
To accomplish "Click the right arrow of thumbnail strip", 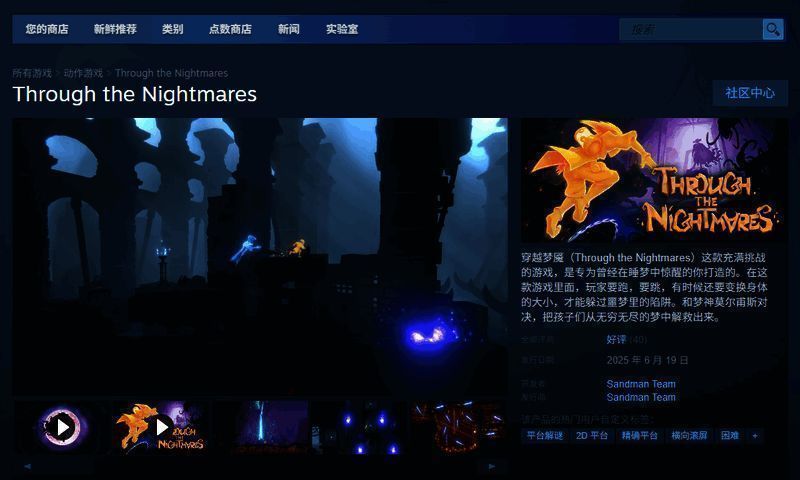I will click(x=492, y=466).
